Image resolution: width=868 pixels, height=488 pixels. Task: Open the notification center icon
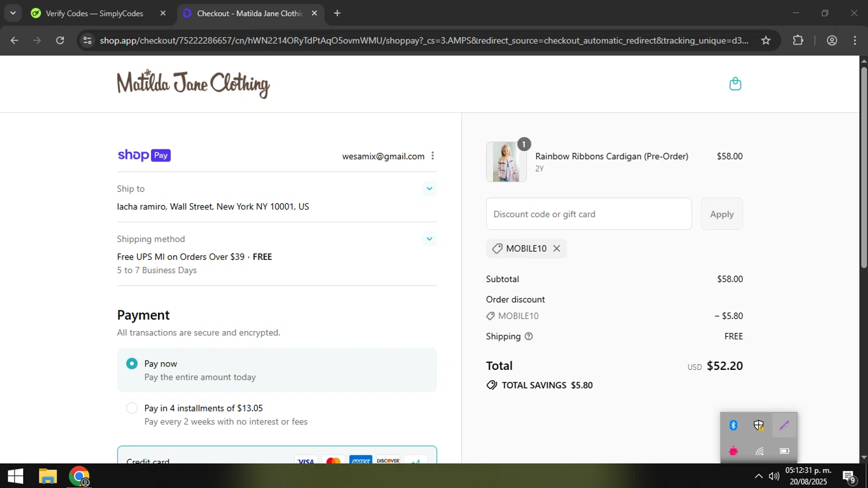849,476
